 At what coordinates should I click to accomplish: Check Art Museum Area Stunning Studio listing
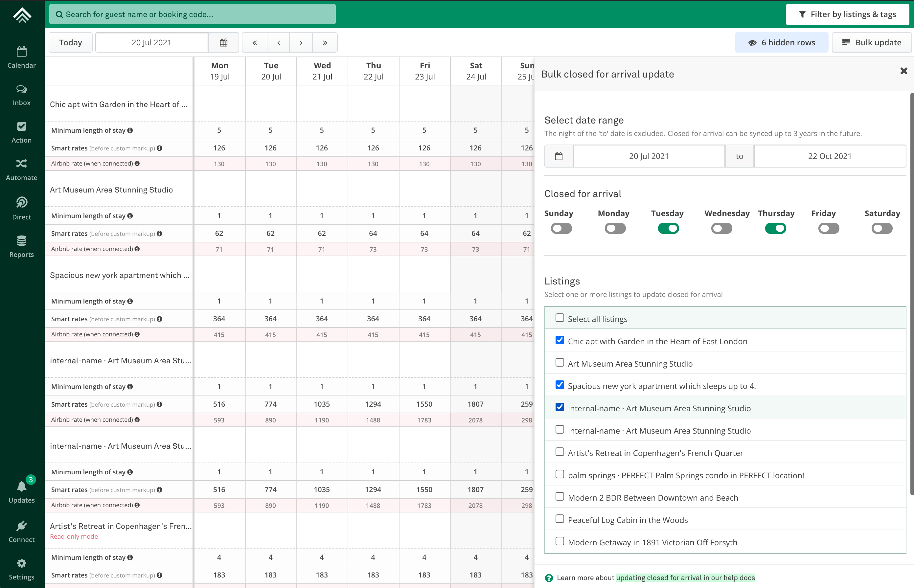(x=560, y=362)
